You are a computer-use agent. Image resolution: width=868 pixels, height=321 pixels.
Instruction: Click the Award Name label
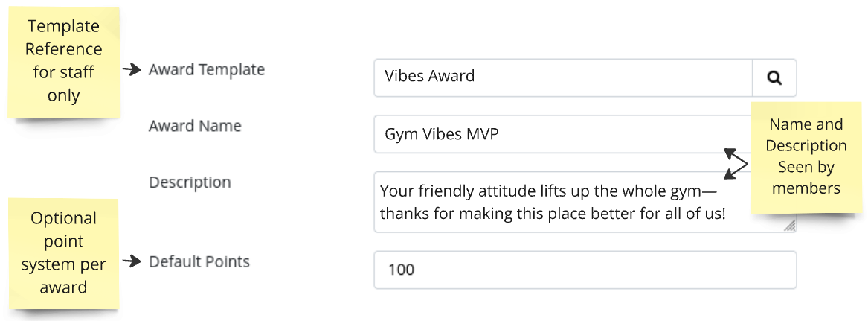(195, 126)
